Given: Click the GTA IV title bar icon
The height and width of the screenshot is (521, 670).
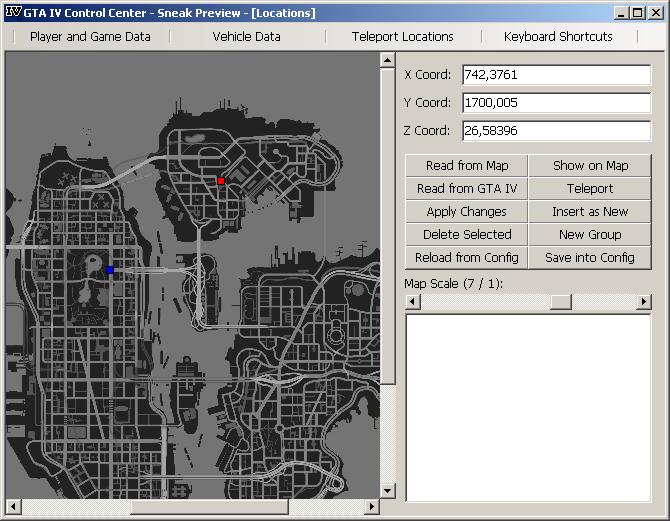Looking at the screenshot, I should click(13, 12).
